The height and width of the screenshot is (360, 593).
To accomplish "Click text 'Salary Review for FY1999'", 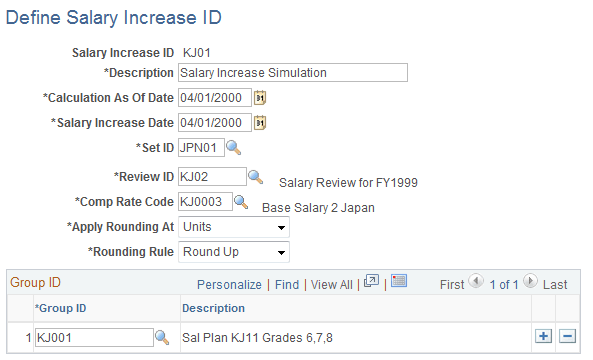I will tap(348, 183).
